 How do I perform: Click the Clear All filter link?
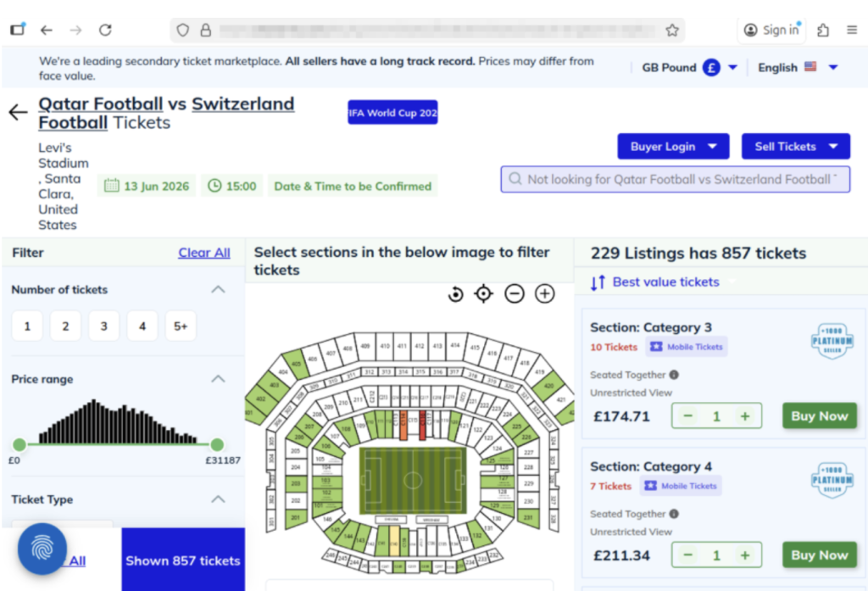(203, 253)
